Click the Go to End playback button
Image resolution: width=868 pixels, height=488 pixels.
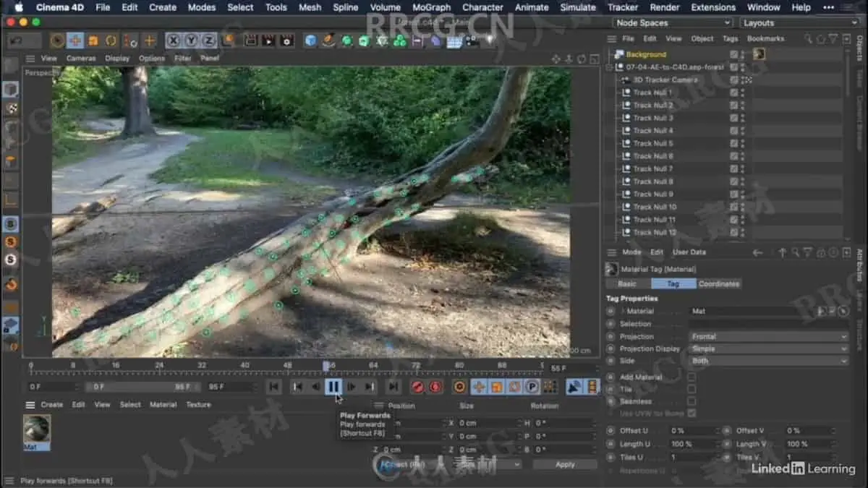[393, 387]
